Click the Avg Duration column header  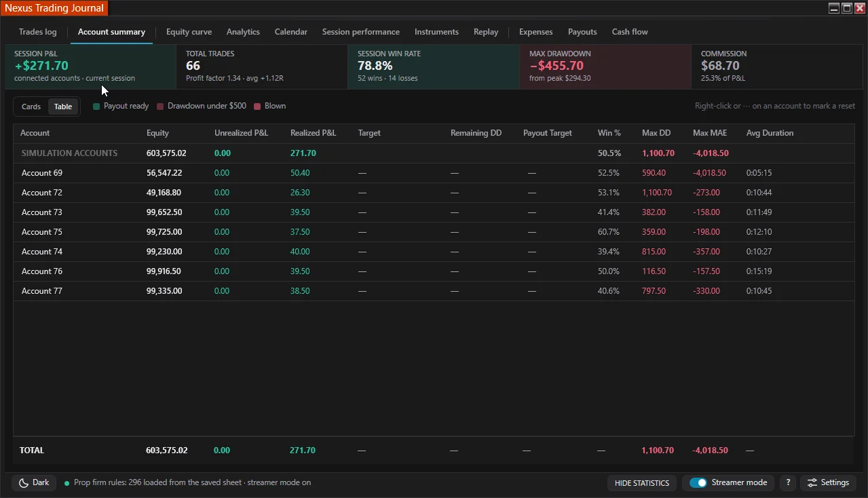coord(770,133)
